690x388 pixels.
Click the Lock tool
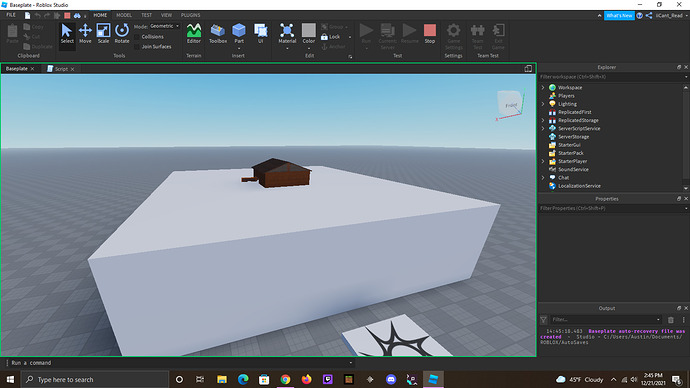coord(331,37)
